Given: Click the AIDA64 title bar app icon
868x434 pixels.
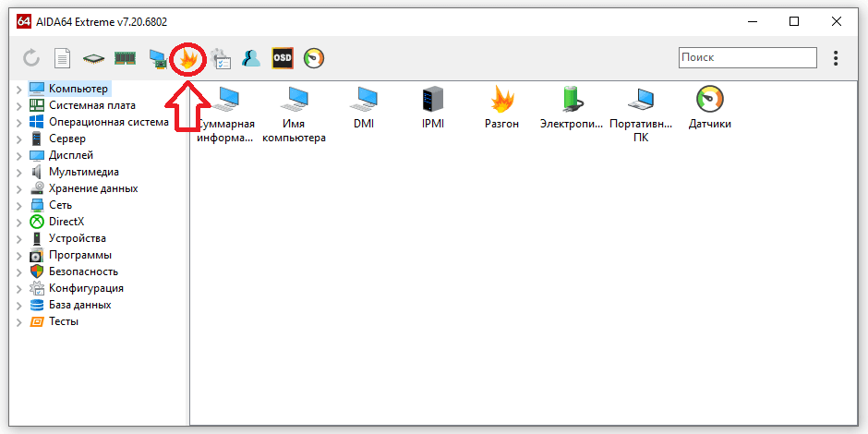Looking at the screenshot, I should point(24,22).
